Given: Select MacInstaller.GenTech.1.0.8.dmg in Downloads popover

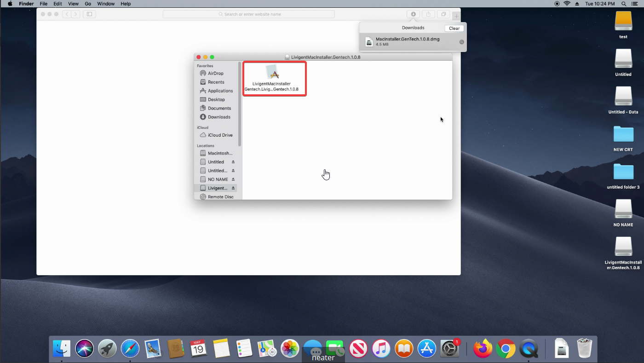Looking at the screenshot, I should [413, 42].
